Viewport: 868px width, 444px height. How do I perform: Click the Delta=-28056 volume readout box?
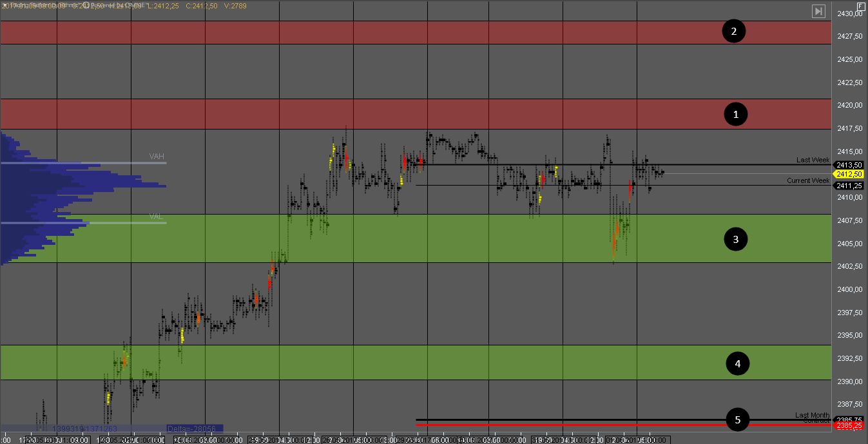195,429
